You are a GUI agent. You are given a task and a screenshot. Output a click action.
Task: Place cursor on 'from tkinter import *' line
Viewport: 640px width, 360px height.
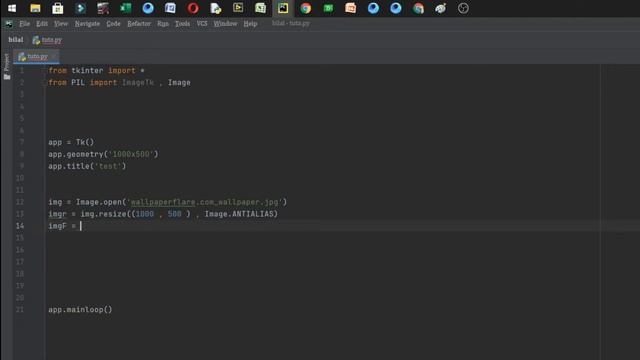point(96,71)
